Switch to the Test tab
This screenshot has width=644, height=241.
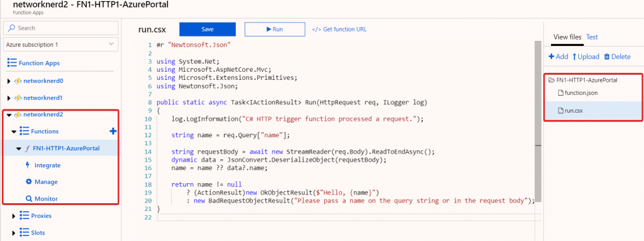(592, 37)
